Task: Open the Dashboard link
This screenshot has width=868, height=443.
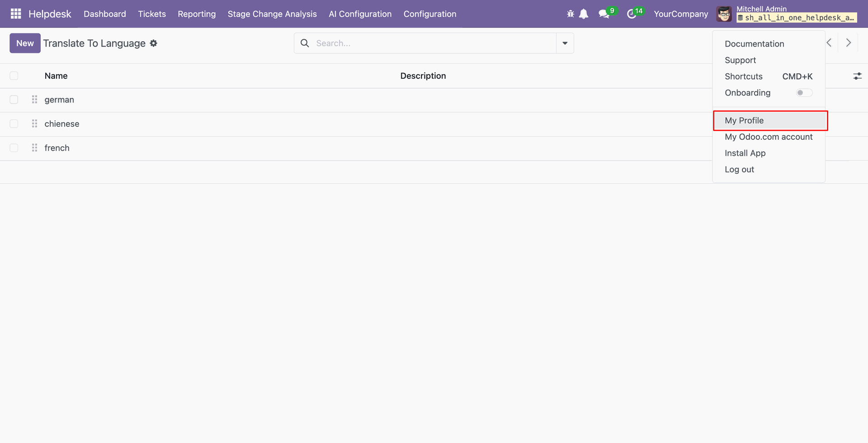Action: click(105, 14)
